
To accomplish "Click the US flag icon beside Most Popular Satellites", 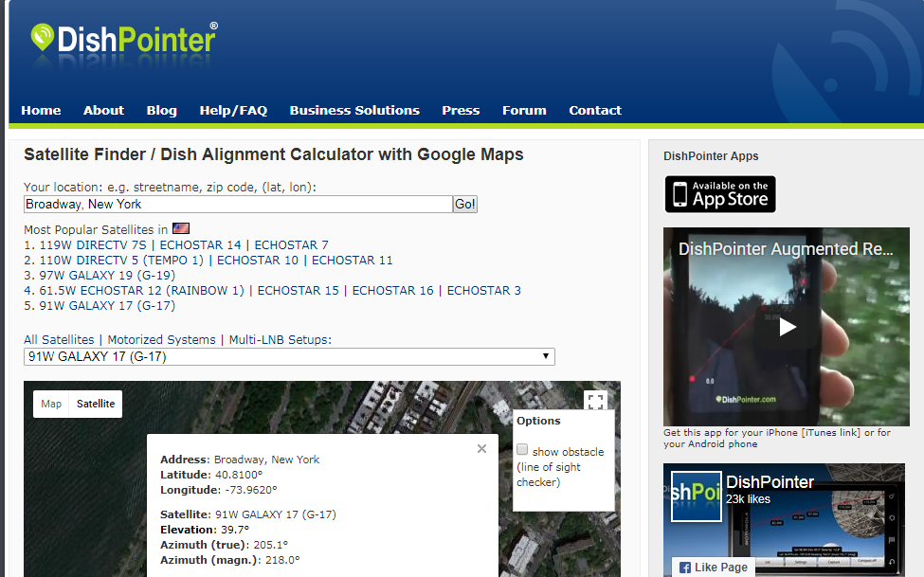I will tap(180, 227).
